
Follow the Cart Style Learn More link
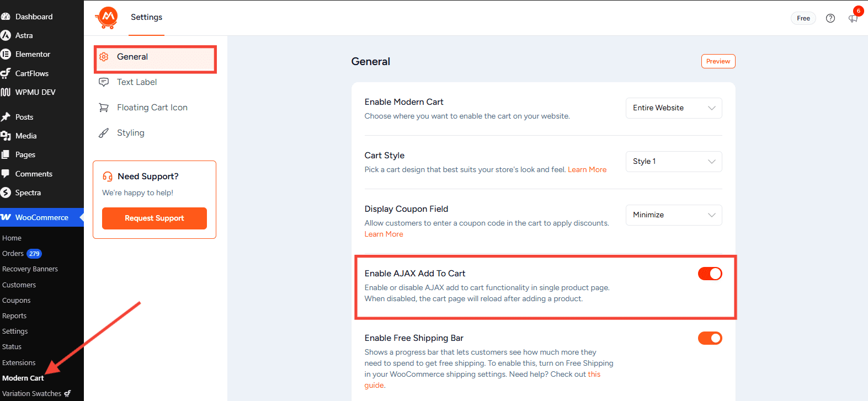[587, 170]
